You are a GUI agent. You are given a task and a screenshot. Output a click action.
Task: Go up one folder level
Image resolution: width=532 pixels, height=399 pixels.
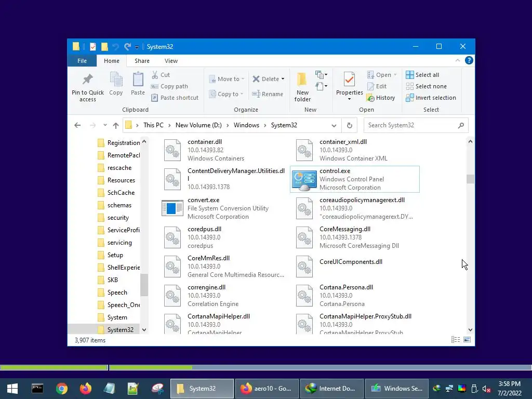coord(116,125)
